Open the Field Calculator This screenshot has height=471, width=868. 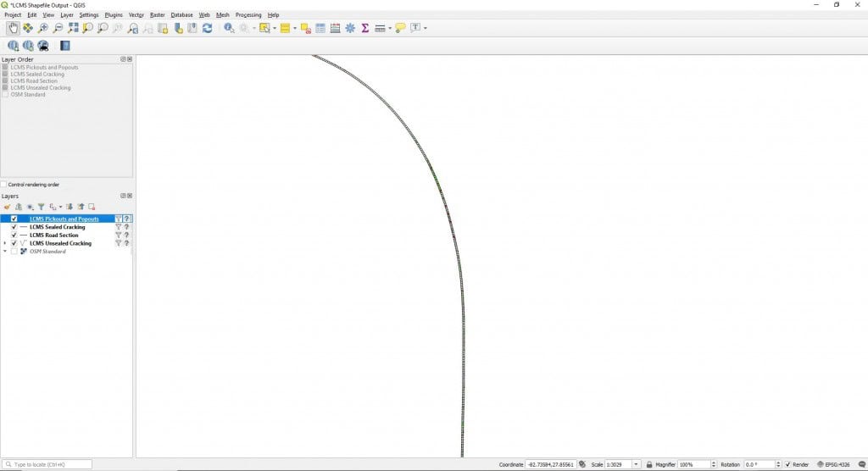pyautogui.click(x=336, y=28)
